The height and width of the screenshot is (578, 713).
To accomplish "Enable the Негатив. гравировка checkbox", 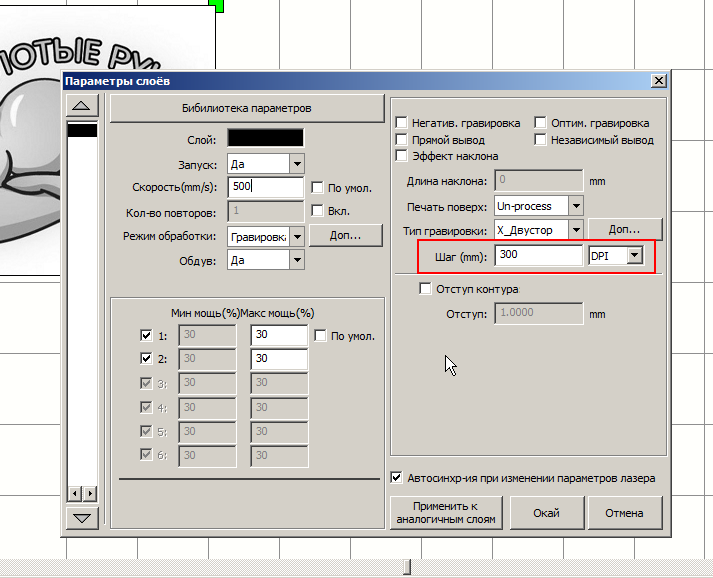I will [402, 124].
